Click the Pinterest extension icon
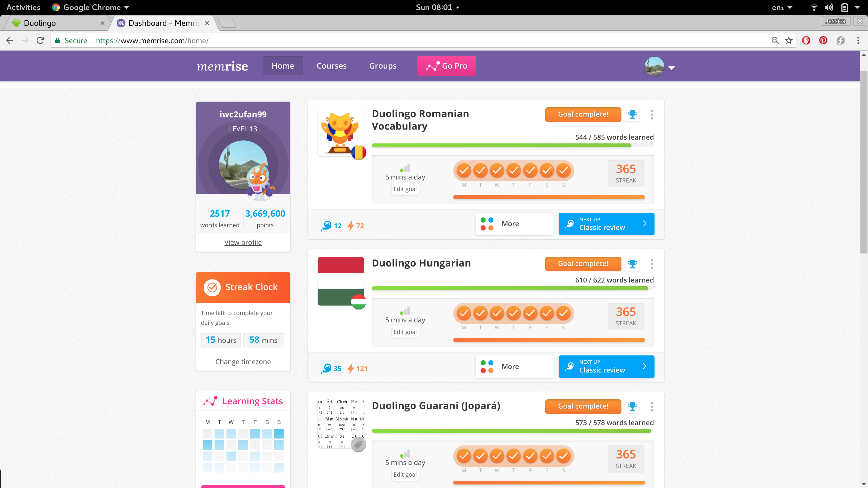The height and width of the screenshot is (488, 868). point(823,40)
